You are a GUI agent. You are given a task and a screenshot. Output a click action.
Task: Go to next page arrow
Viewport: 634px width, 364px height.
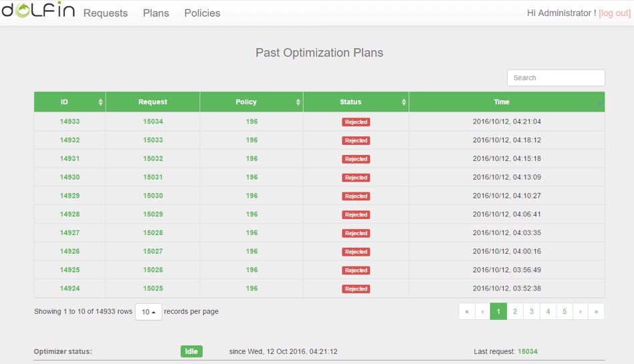pyautogui.click(x=580, y=311)
